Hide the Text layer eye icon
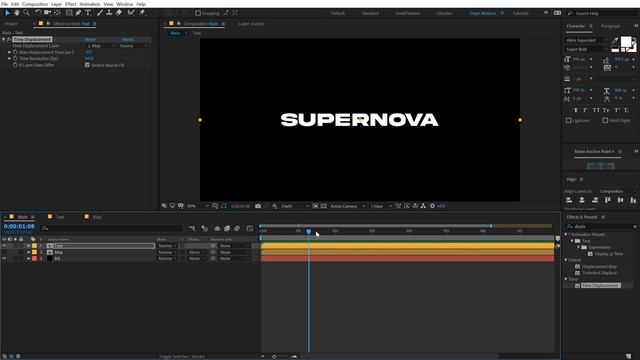This screenshot has height=360, width=640. (4, 246)
